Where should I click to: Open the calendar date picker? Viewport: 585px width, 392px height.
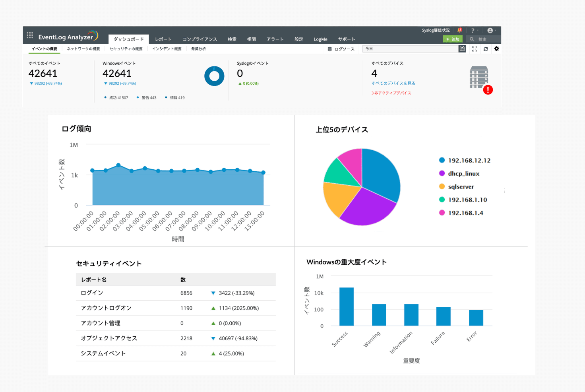(462, 49)
